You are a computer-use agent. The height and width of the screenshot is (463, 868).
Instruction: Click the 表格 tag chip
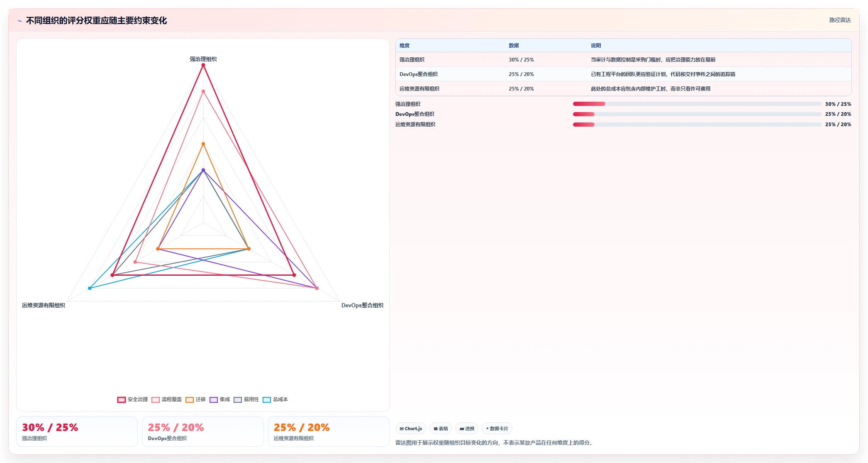pyautogui.click(x=441, y=429)
